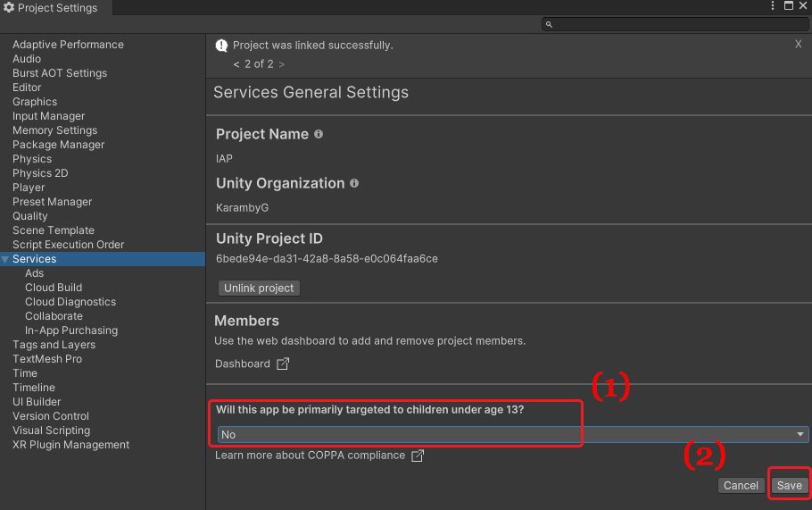Go to next notification arrow
Viewport: 812px width, 510px height.
coord(282,64)
